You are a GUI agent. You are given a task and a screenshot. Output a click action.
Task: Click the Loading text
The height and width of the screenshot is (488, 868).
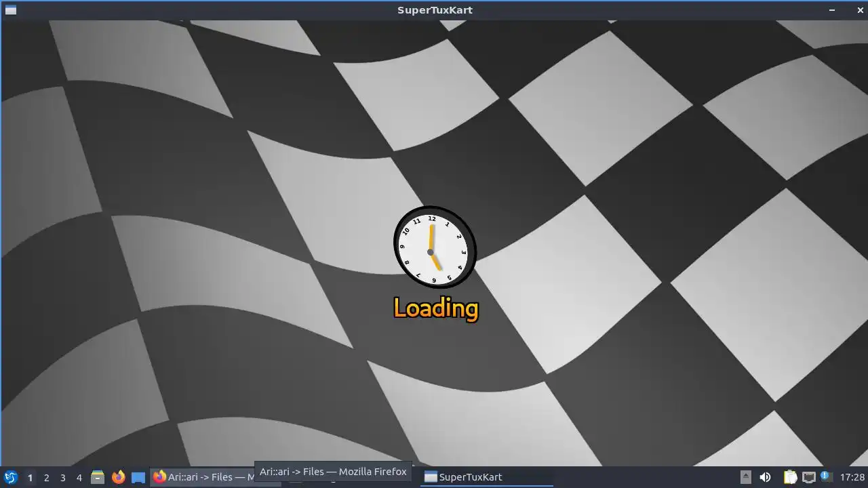(x=436, y=308)
